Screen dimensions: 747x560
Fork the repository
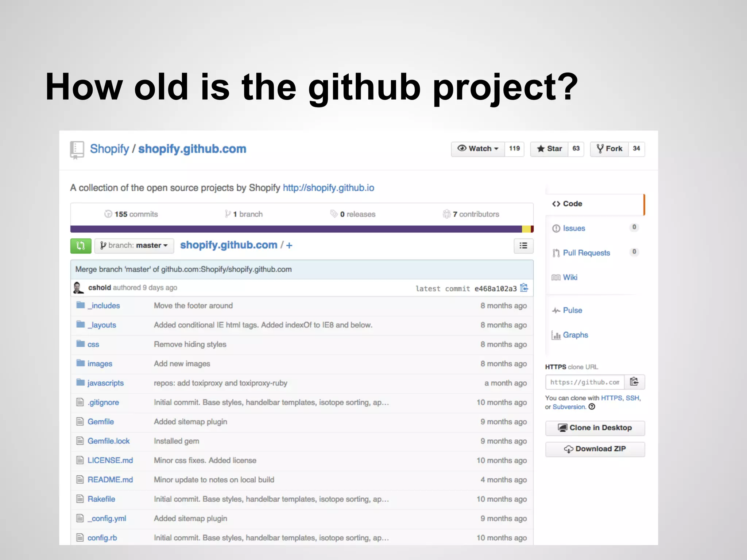coord(609,149)
